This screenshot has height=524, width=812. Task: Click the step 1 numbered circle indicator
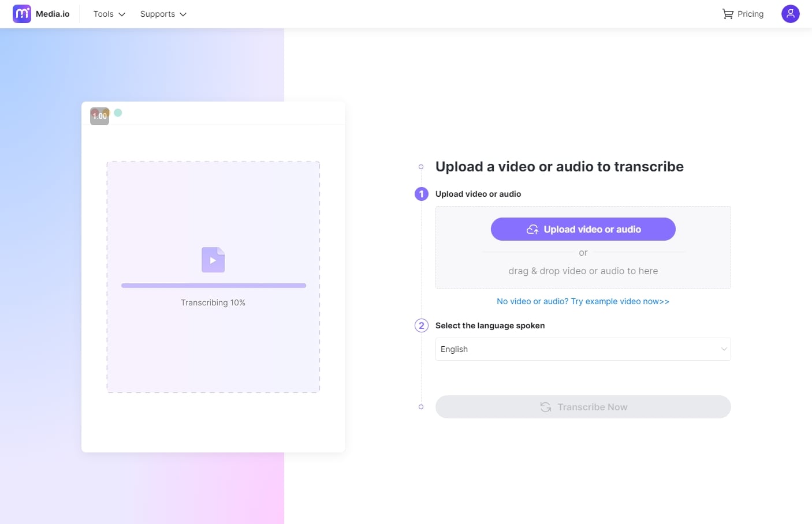(x=421, y=194)
